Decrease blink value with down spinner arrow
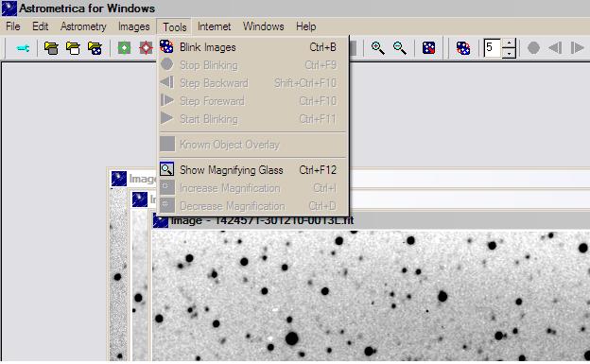590x364 pixels. click(x=509, y=53)
